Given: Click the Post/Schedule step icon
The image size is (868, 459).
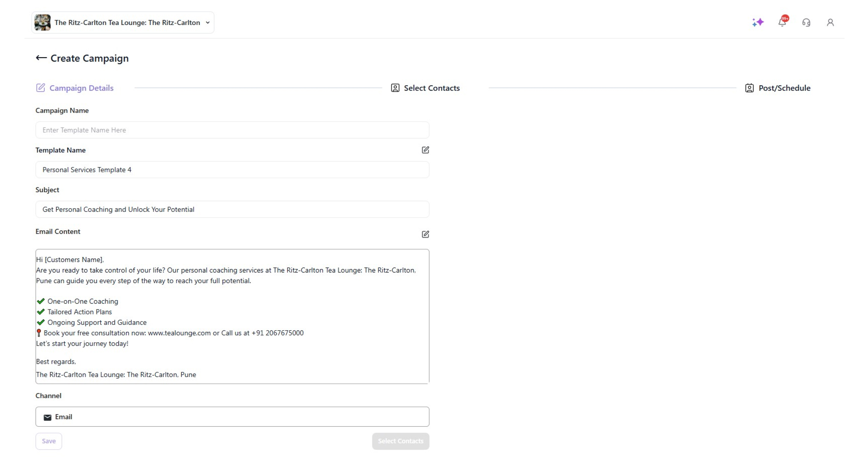Looking at the screenshot, I should click(x=749, y=88).
